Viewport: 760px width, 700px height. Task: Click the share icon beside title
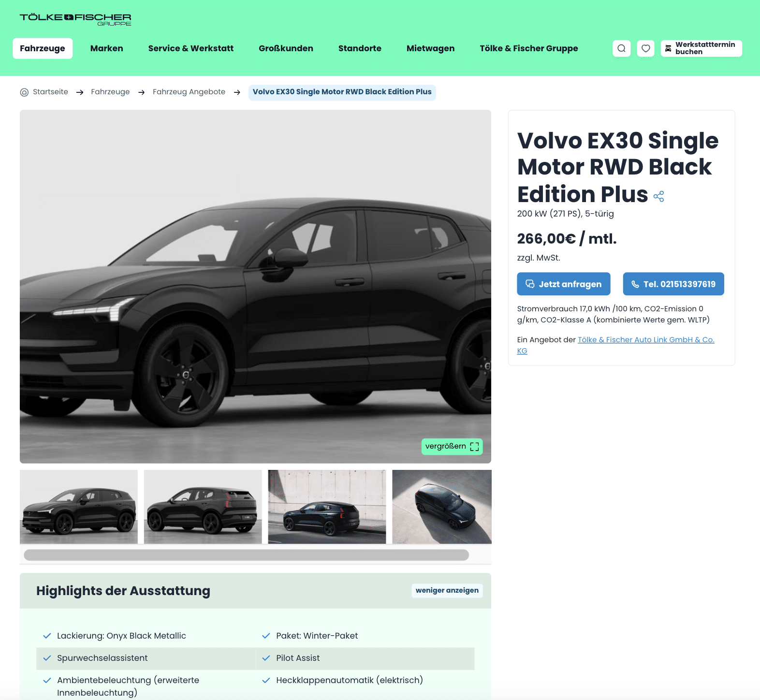658,196
